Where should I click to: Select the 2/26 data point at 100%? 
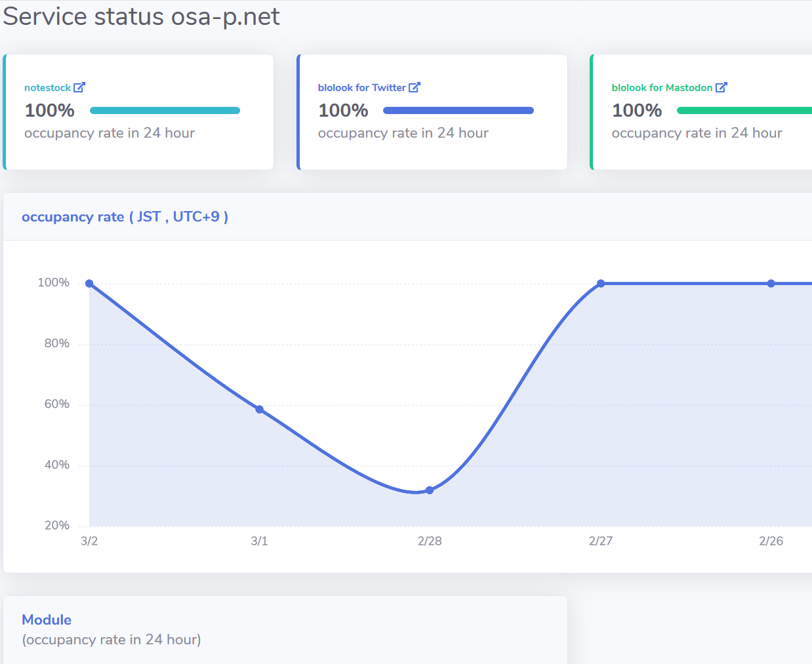click(x=771, y=284)
